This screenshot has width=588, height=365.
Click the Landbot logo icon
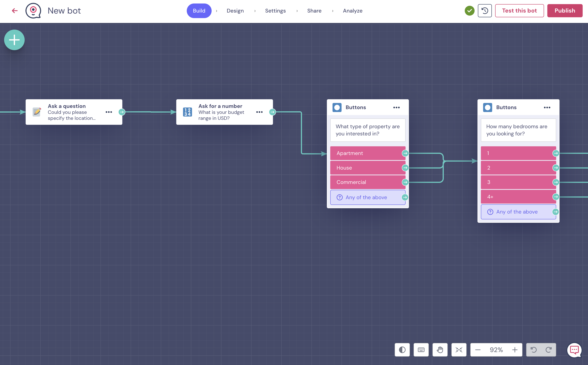[33, 11]
